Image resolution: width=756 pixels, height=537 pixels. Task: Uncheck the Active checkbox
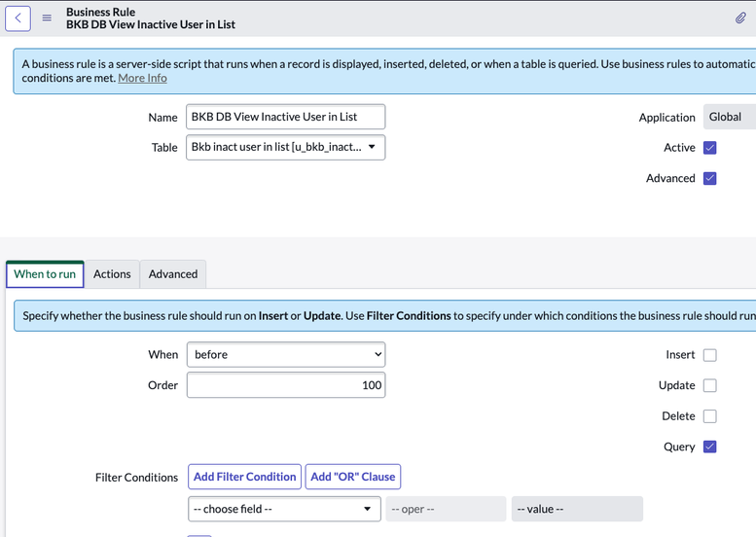[x=709, y=148]
